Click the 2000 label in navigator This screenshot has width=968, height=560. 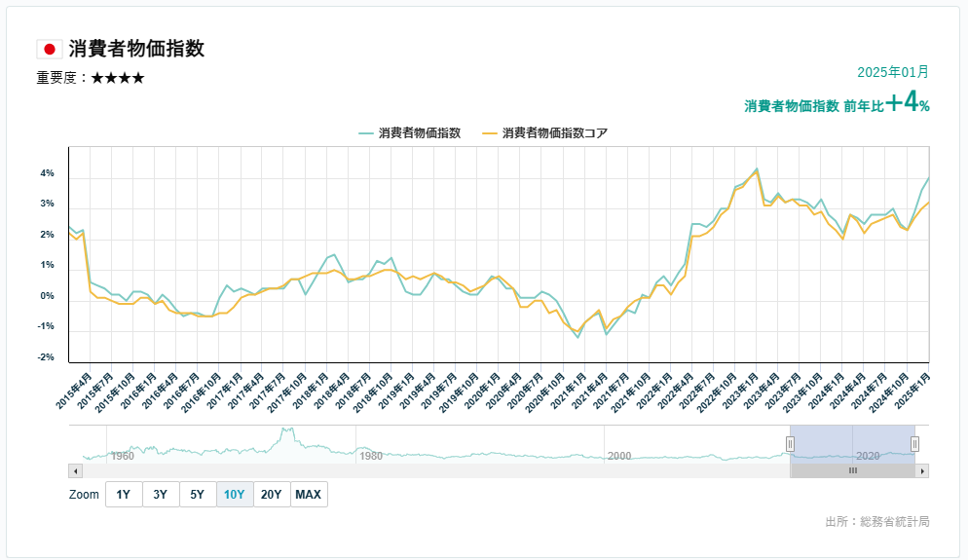619,456
